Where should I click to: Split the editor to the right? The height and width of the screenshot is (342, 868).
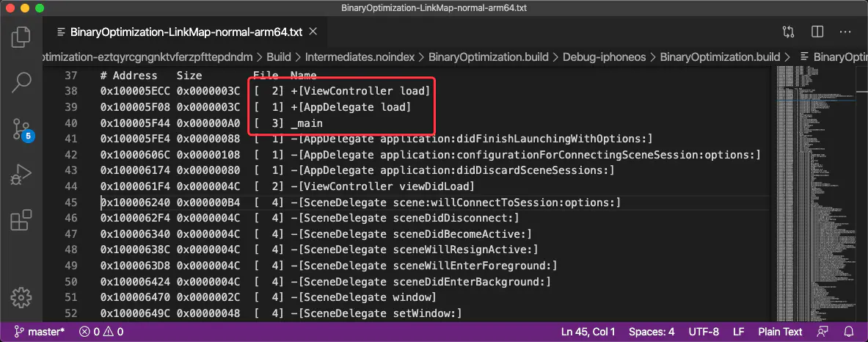817,32
